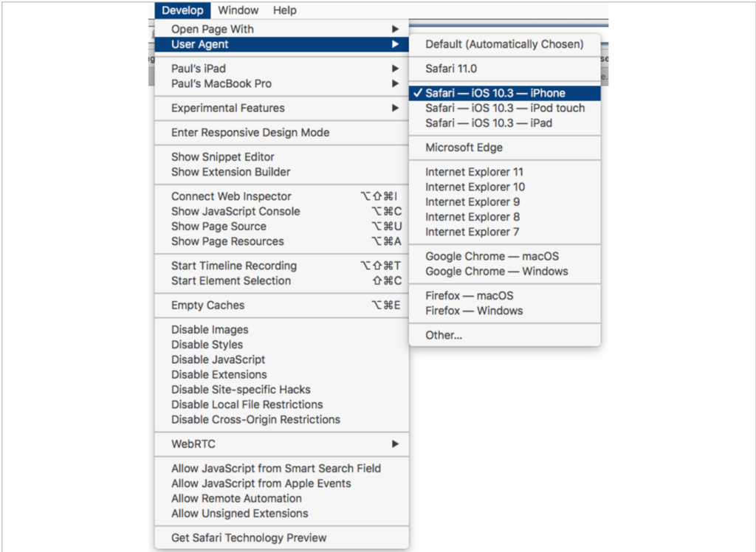Toggle Allow JavaScript from Smart Search Field
Viewport: 756px width, 552px height.
coord(281,469)
